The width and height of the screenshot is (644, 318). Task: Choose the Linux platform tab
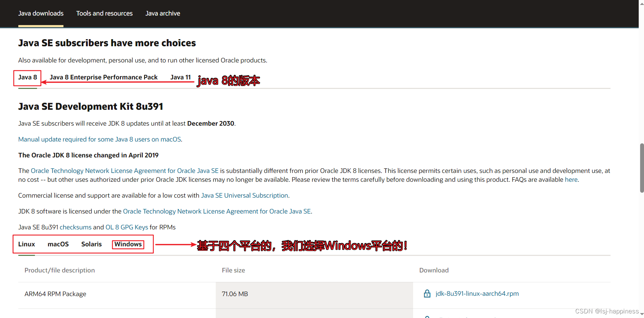click(27, 244)
